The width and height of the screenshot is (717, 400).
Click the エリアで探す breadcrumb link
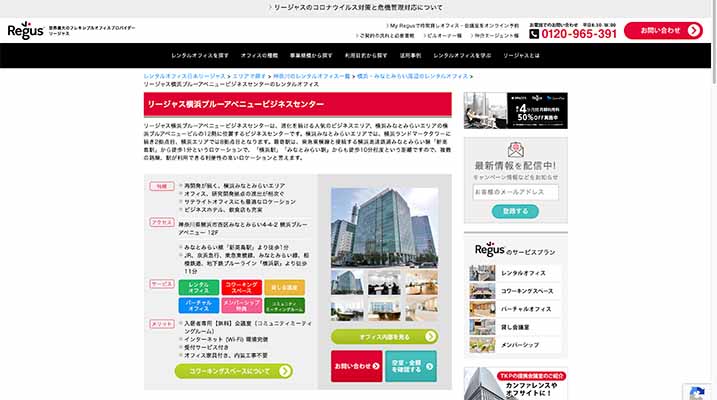[x=249, y=76]
